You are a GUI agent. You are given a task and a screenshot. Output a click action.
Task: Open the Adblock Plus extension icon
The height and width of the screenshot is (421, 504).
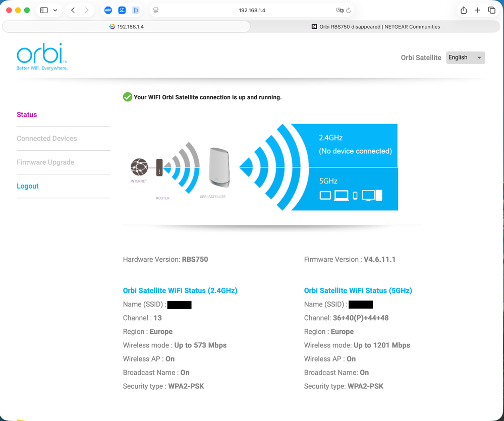[108, 10]
